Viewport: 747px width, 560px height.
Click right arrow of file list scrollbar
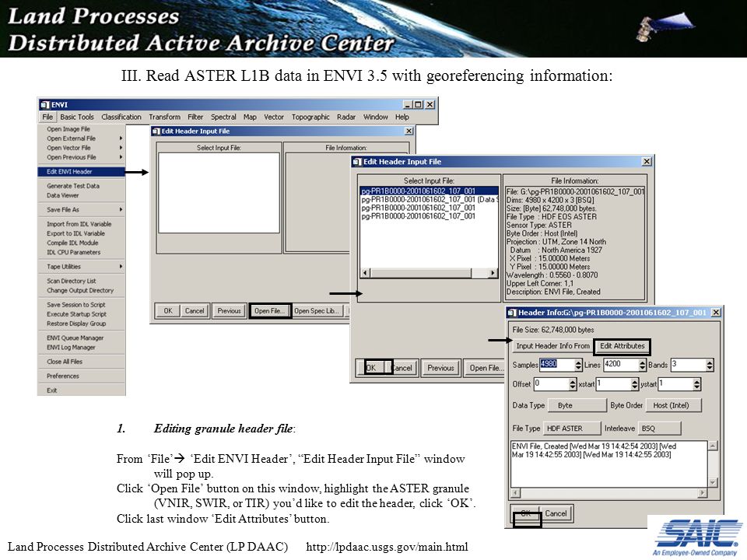coord(493,273)
